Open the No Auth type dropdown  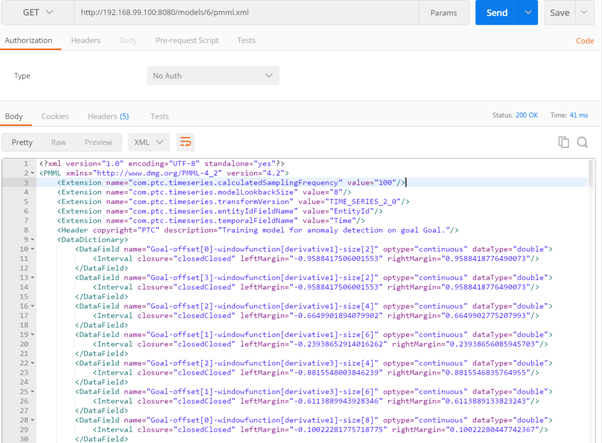click(213, 76)
